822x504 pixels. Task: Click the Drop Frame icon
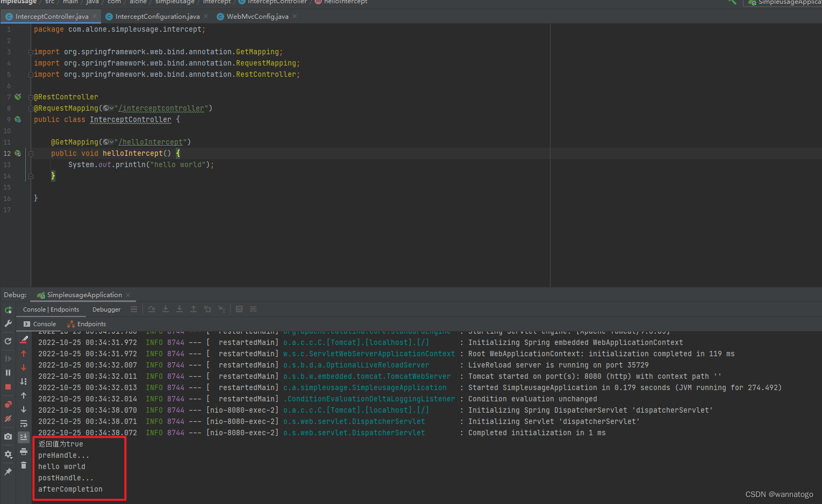coord(208,309)
